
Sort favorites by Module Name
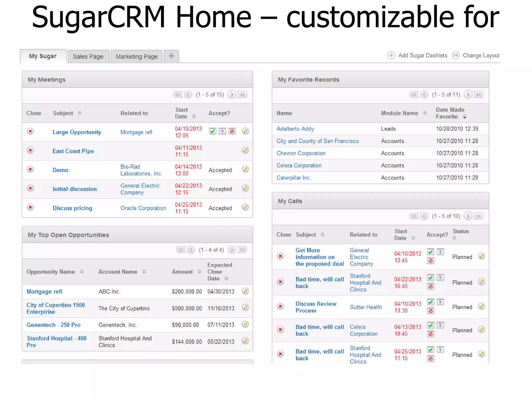tap(425, 113)
